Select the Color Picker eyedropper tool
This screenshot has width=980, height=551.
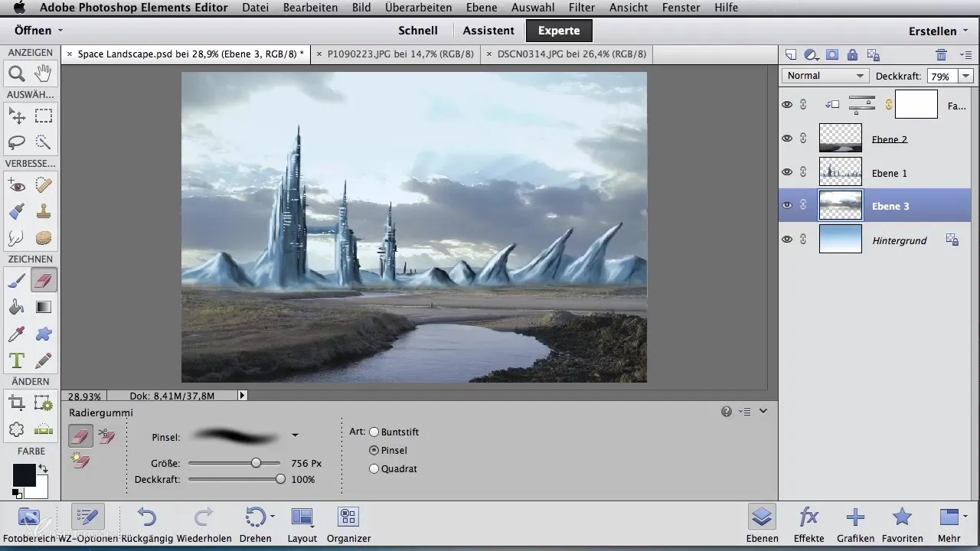[x=17, y=334]
